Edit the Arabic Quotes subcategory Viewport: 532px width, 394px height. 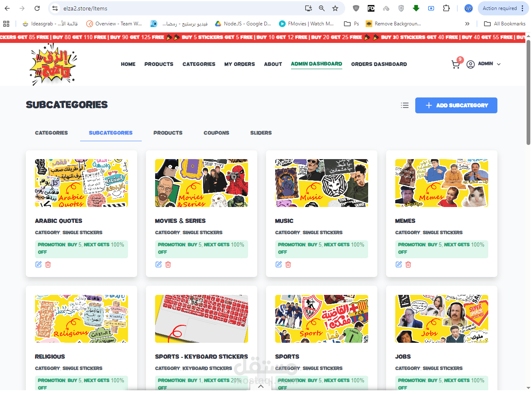coord(38,264)
